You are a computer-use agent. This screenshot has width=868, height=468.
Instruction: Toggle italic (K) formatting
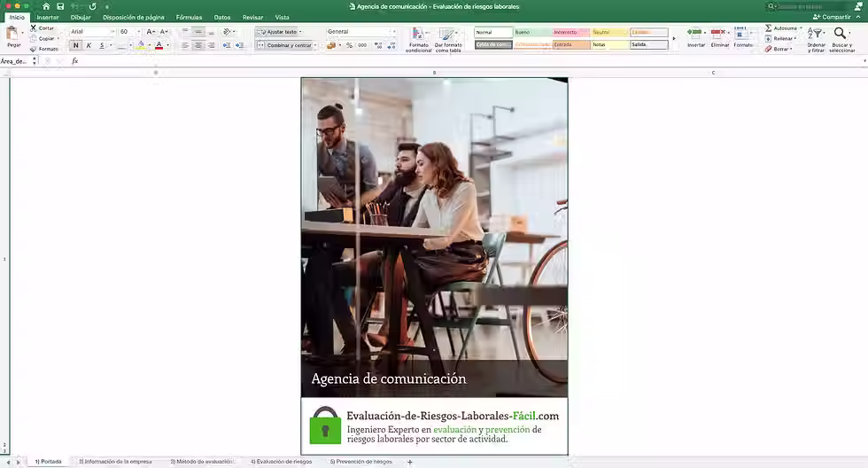click(x=89, y=45)
